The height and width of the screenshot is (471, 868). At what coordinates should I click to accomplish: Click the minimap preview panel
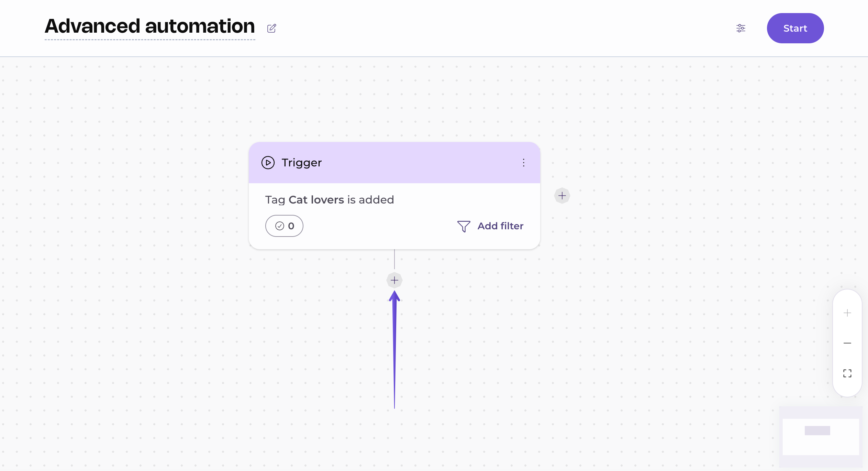[821, 437]
